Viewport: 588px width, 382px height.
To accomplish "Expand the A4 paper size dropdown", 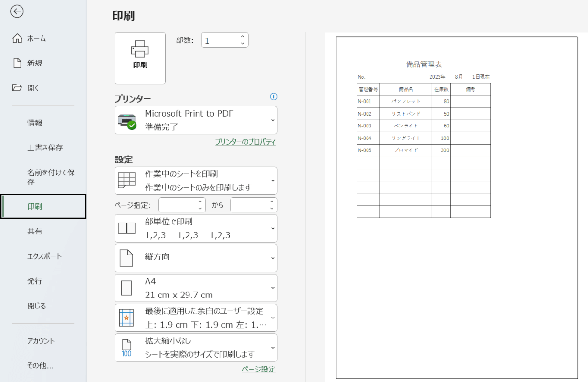I will pyautogui.click(x=273, y=288).
